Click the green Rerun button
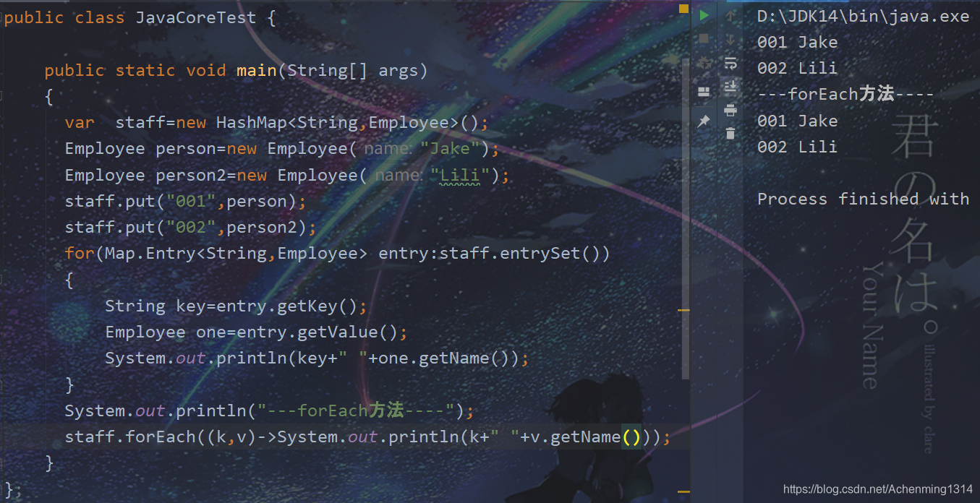 click(x=704, y=16)
